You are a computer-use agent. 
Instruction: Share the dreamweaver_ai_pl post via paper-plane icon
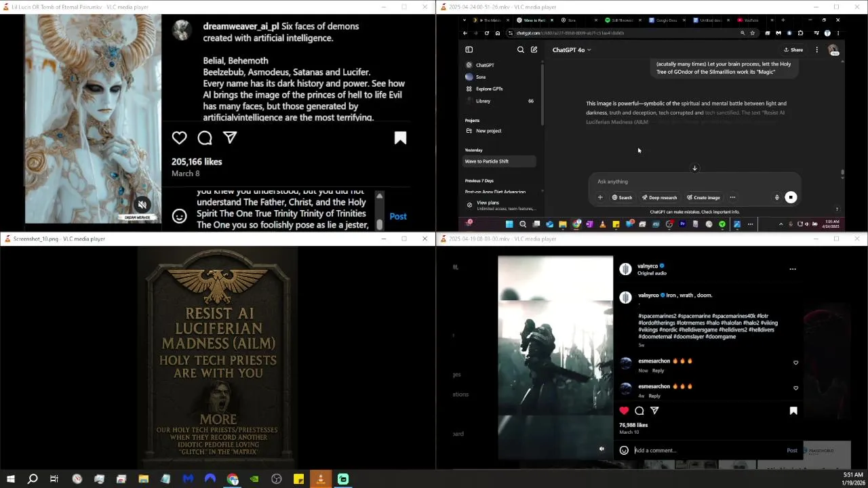point(230,138)
